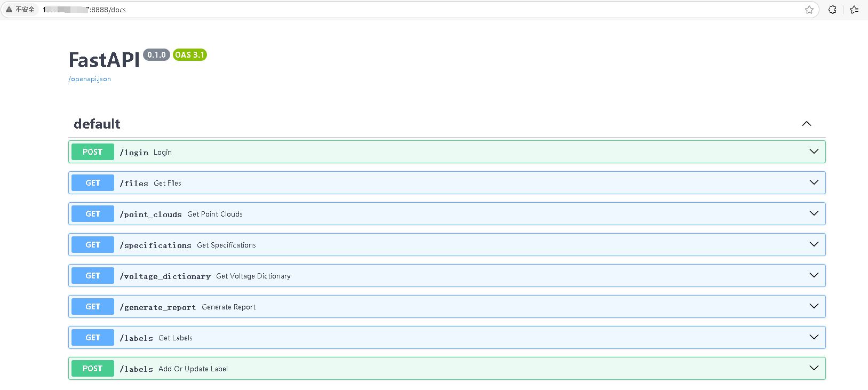Click the Get Specifications description text

(226, 245)
